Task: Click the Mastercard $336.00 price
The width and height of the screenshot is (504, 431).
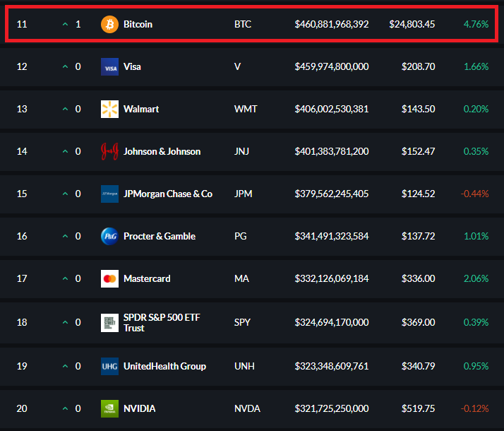Action: [x=418, y=278]
